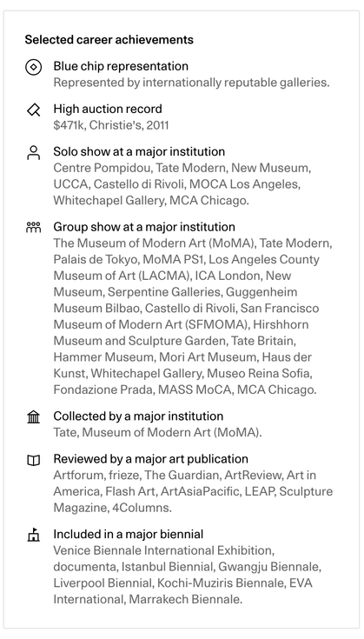Click the Solo show at a major institution heading
This screenshot has height=639, width=364.
coord(139,151)
